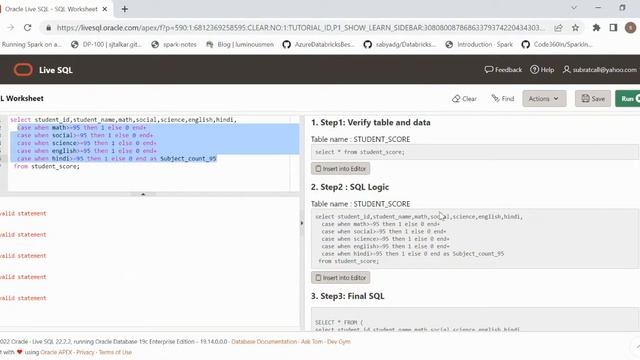640x360 pixels.
Task: Click the Step2 SQL Logic code block
Action: point(474,239)
